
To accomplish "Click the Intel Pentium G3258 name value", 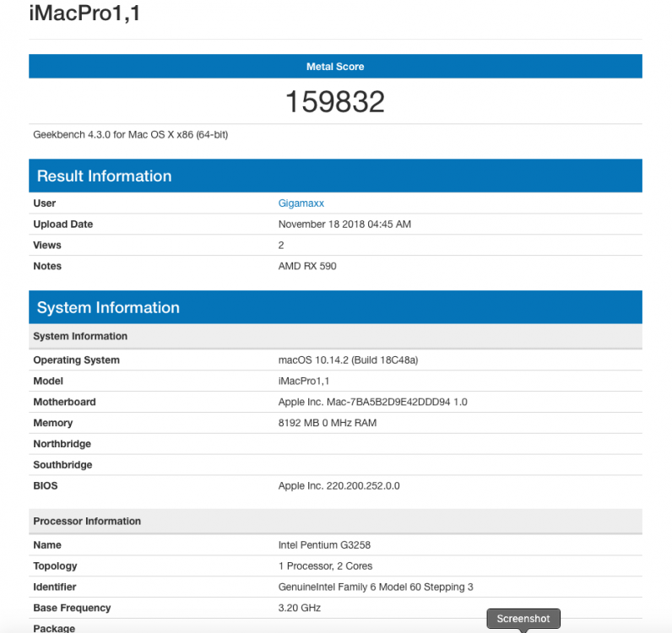I will pyautogui.click(x=324, y=545).
